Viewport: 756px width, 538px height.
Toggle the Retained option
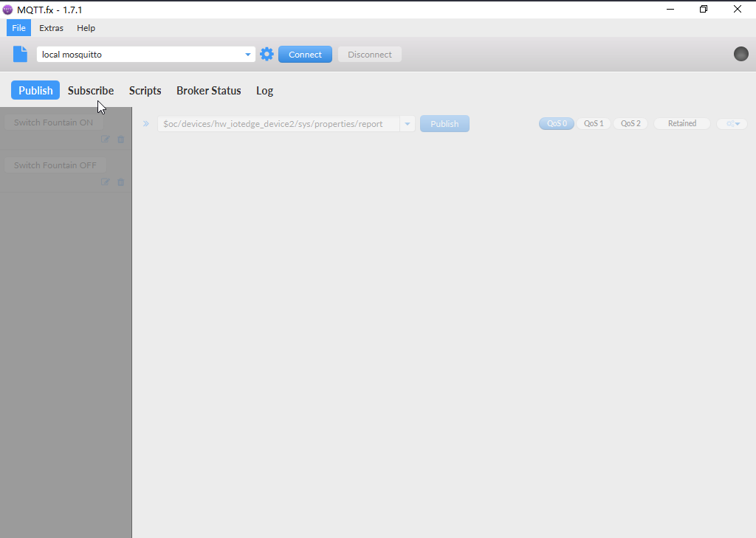(682, 123)
